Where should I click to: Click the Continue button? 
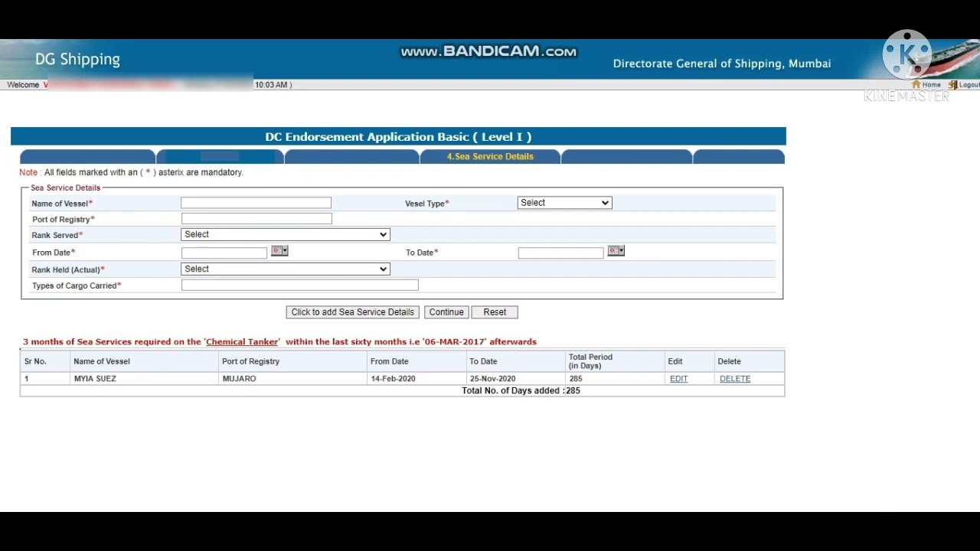tap(446, 312)
